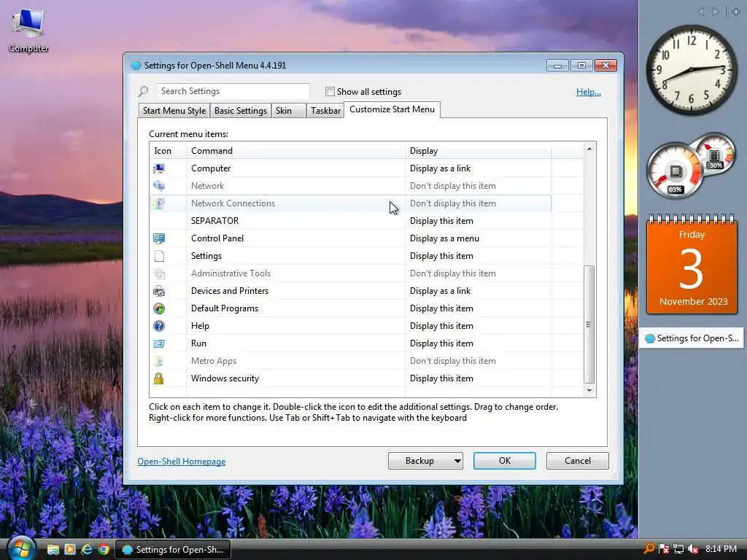
Task: Open the Computer desktop icon
Action: pyautogui.click(x=28, y=31)
